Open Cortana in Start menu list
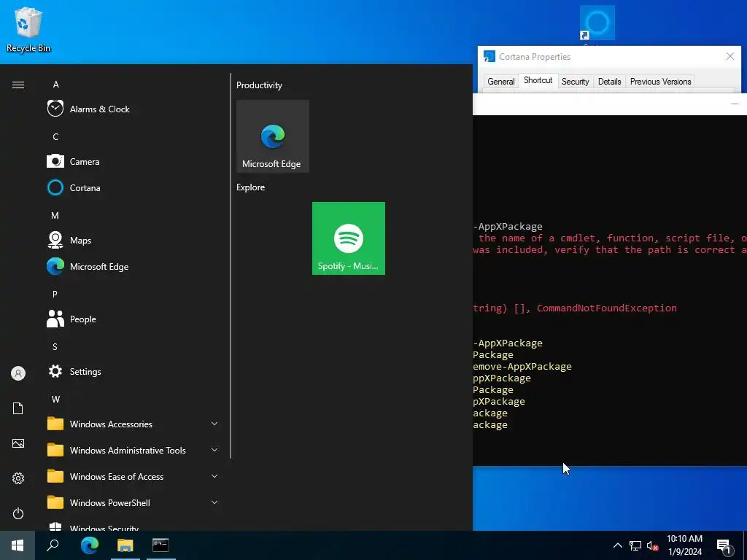Viewport: 747px width, 560px height. [x=133, y=187]
